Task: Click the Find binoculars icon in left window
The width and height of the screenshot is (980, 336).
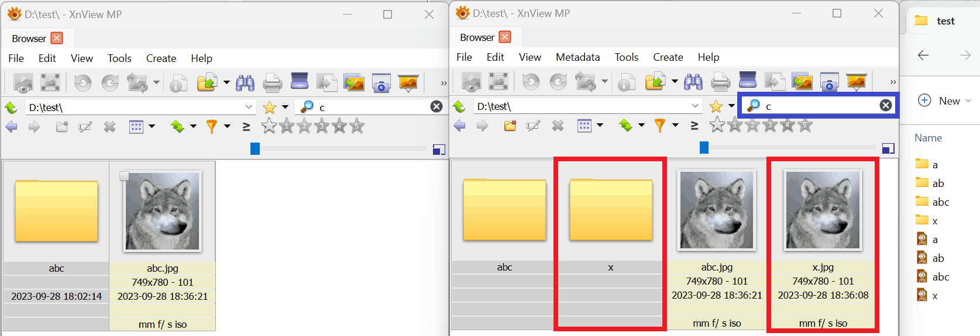Action: (x=245, y=83)
